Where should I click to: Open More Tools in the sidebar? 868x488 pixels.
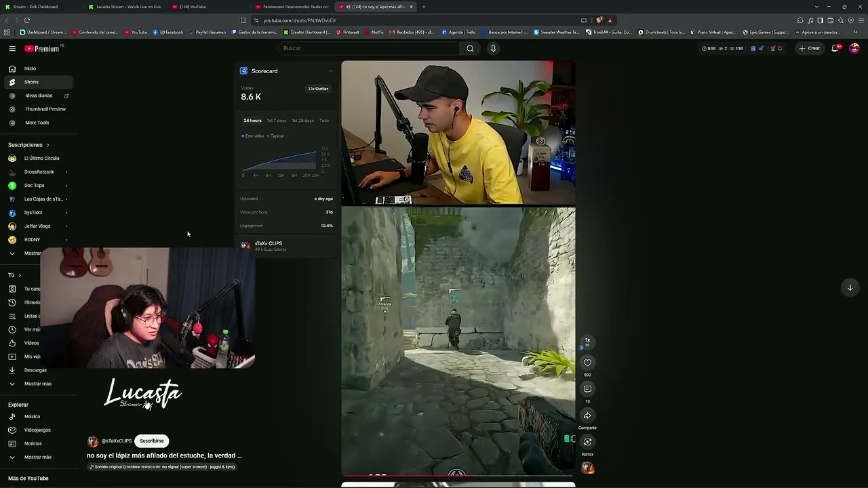click(37, 123)
